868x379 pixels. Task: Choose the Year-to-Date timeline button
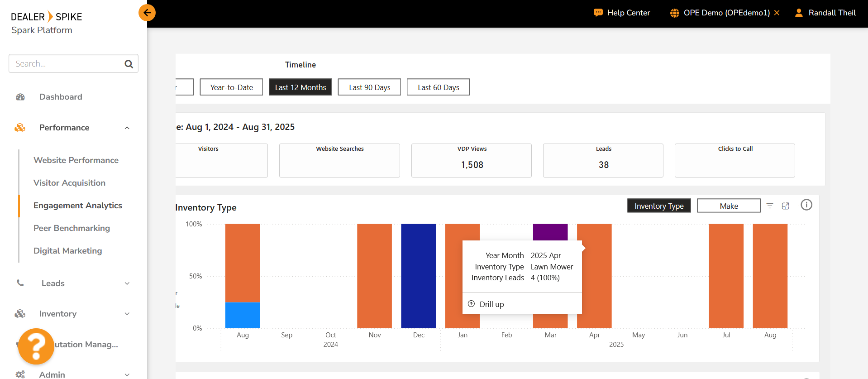231,87
